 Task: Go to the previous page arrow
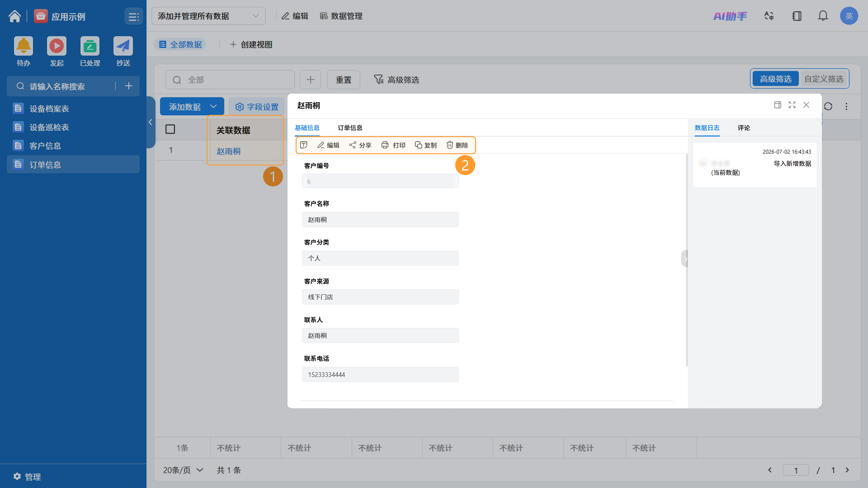click(x=770, y=470)
